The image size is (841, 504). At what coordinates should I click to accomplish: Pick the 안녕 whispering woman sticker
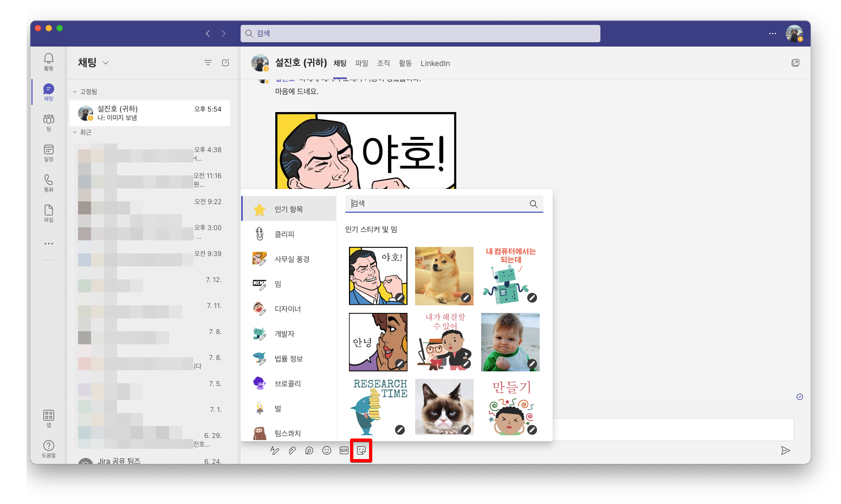click(x=378, y=342)
